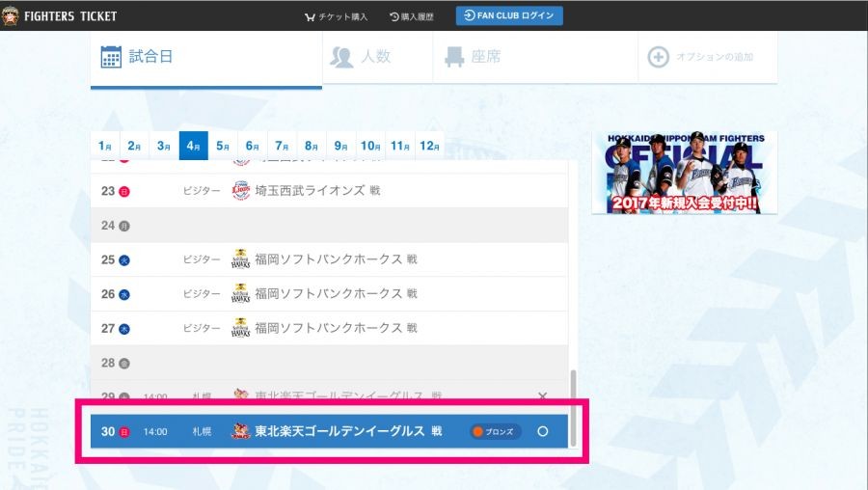The image size is (868, 490).
Task: Click the plus icon for オプションの追加
Action: pos(658,57)
